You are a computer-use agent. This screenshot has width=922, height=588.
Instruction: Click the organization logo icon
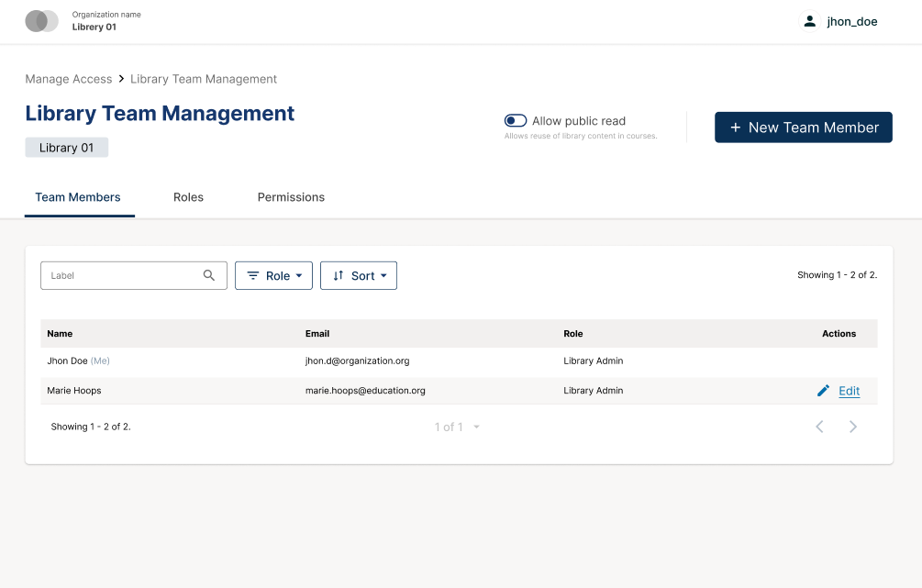click(41, 21)
